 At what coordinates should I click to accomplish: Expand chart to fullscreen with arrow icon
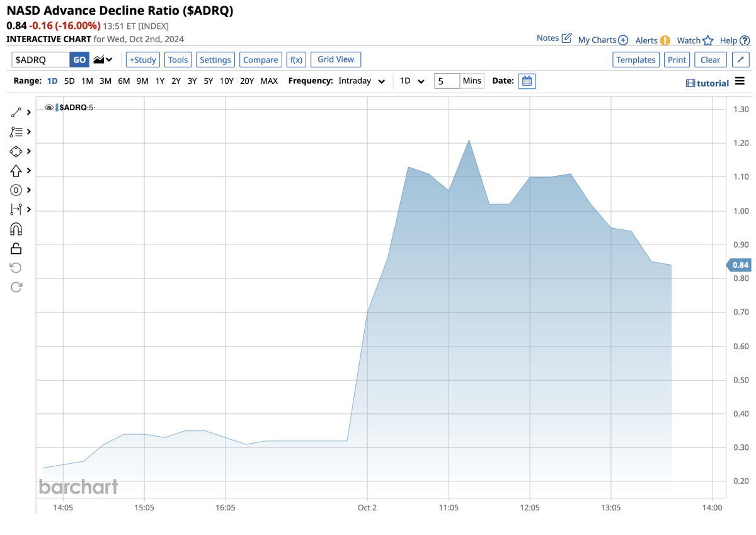coord(740,60)
